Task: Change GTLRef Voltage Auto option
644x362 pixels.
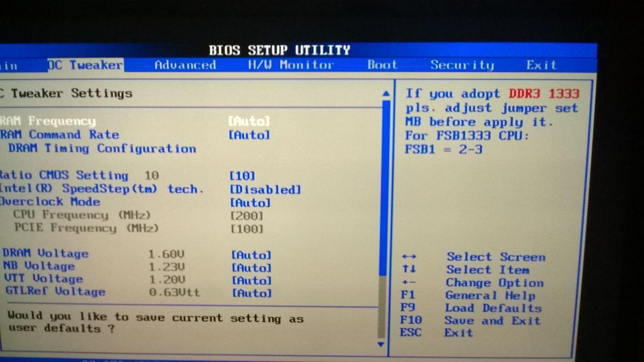Action: point(251,293)
